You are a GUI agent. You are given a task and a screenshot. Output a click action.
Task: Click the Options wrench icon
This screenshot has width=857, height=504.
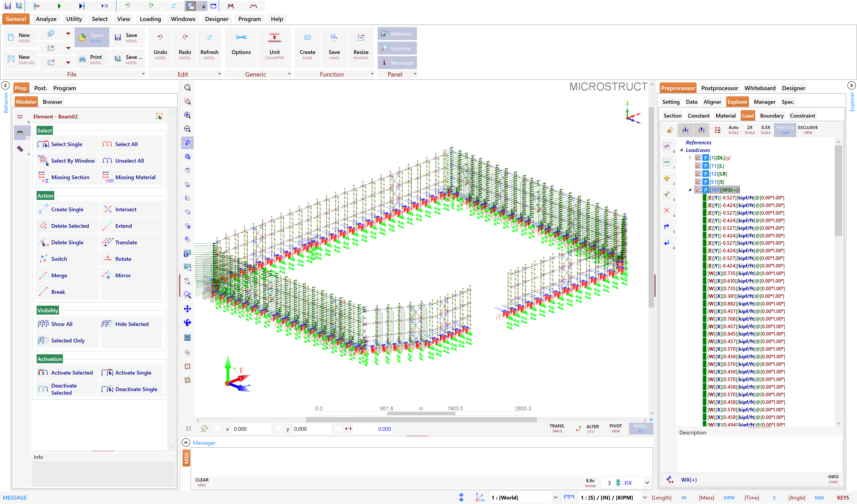point(241,37)
